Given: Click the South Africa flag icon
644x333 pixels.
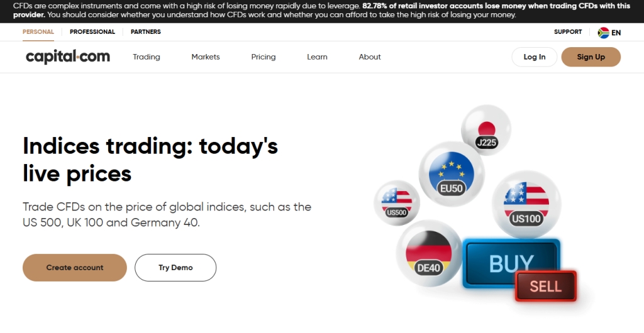Looking at the screenshot, I should pos(603,33).
